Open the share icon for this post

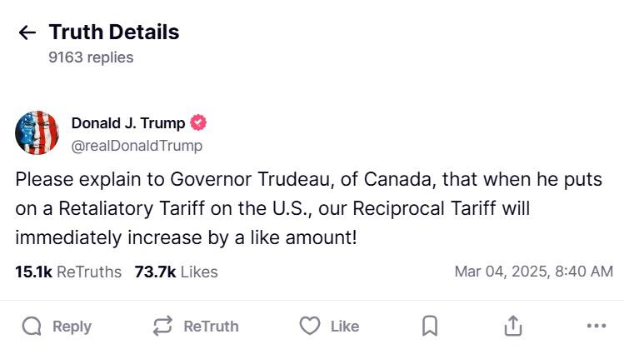click(513, 327)
